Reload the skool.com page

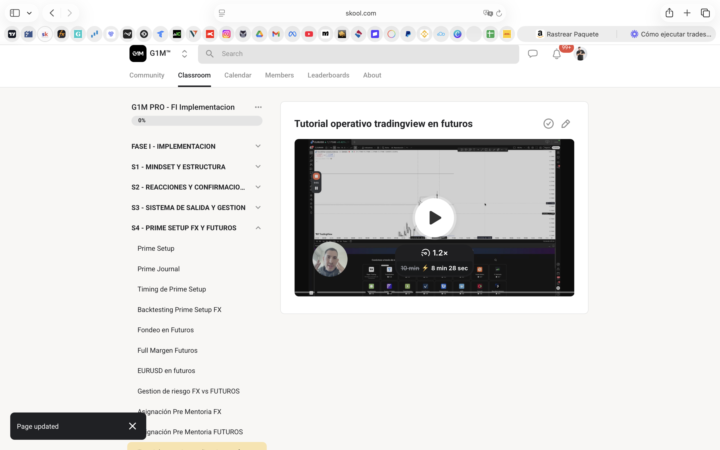(499, 13)
